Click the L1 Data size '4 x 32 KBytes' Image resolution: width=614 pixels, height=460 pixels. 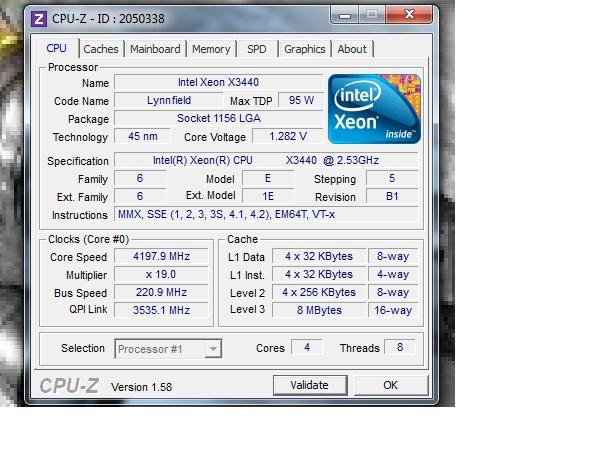[x=319, y=256]
